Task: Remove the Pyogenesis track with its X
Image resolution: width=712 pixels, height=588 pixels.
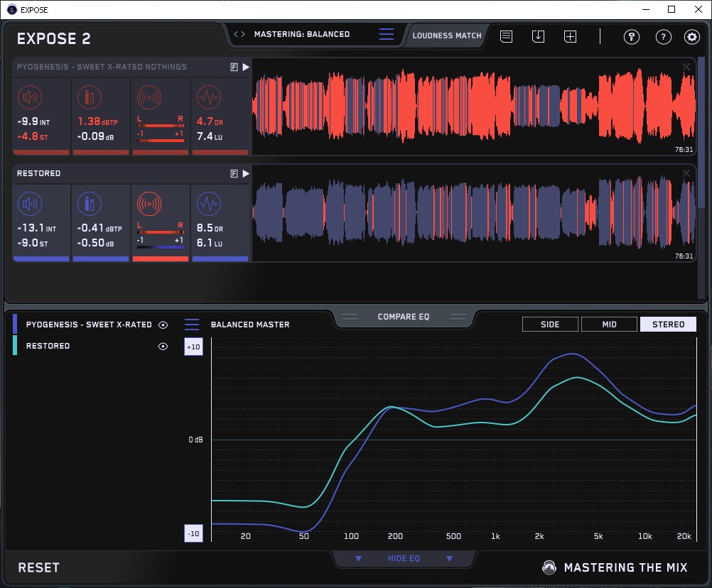Action: (686, 67)
